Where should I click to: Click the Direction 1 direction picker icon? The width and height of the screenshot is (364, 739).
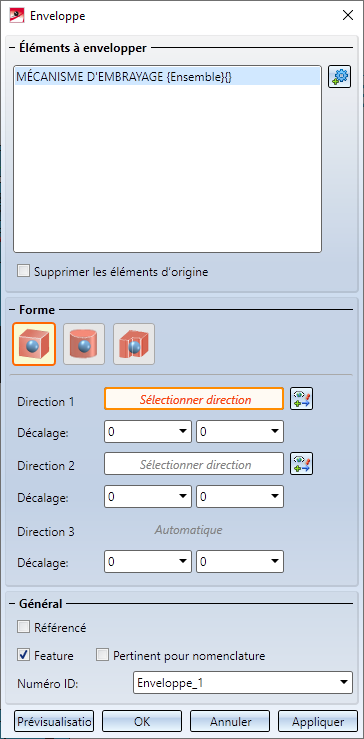click(x=302, y=399)
